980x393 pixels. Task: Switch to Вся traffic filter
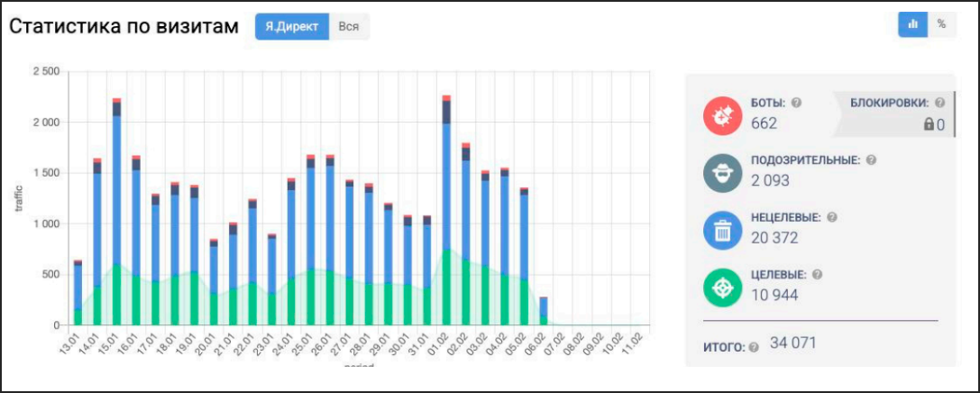click(x=349, y=26)
